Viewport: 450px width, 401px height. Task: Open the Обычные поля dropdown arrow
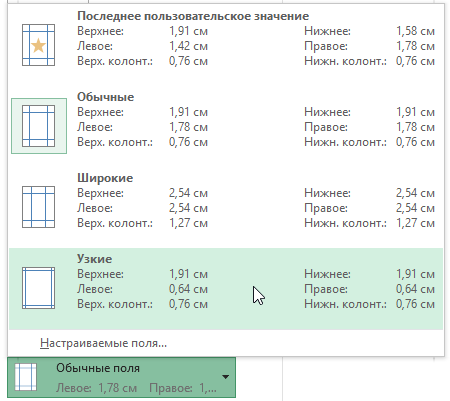click(226, 377)
